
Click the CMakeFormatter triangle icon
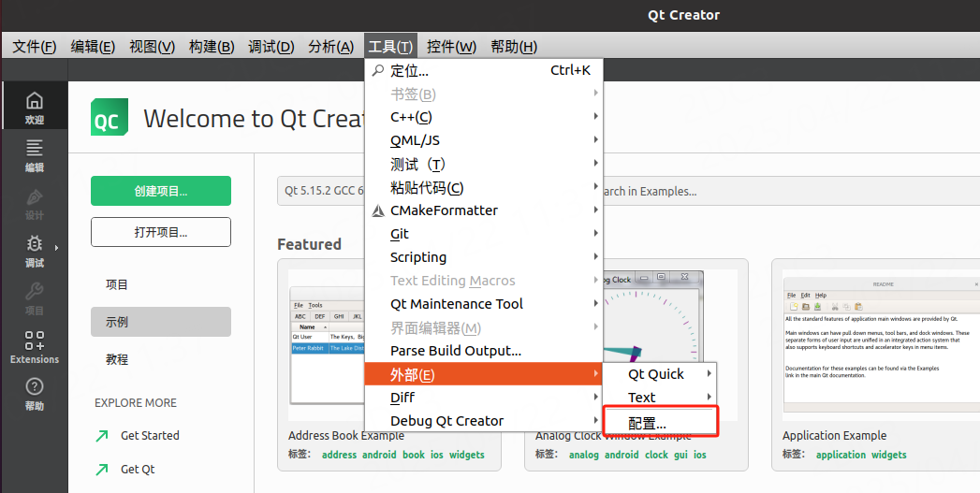pos(378,210)
